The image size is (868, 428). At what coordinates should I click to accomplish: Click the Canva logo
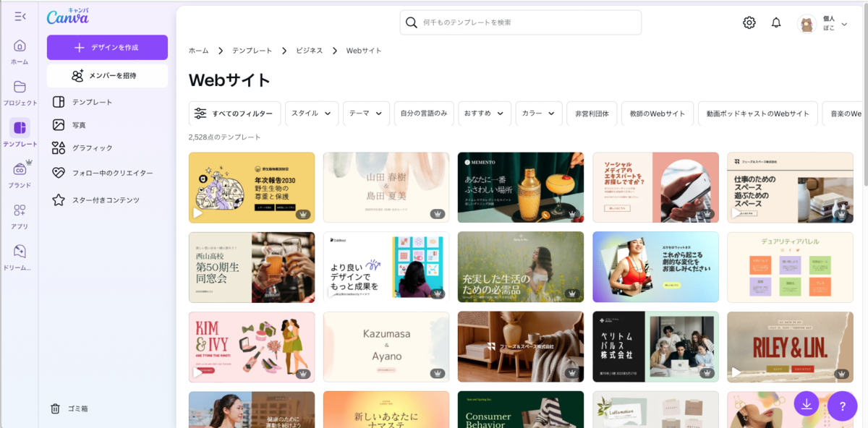tap(67, 16)
